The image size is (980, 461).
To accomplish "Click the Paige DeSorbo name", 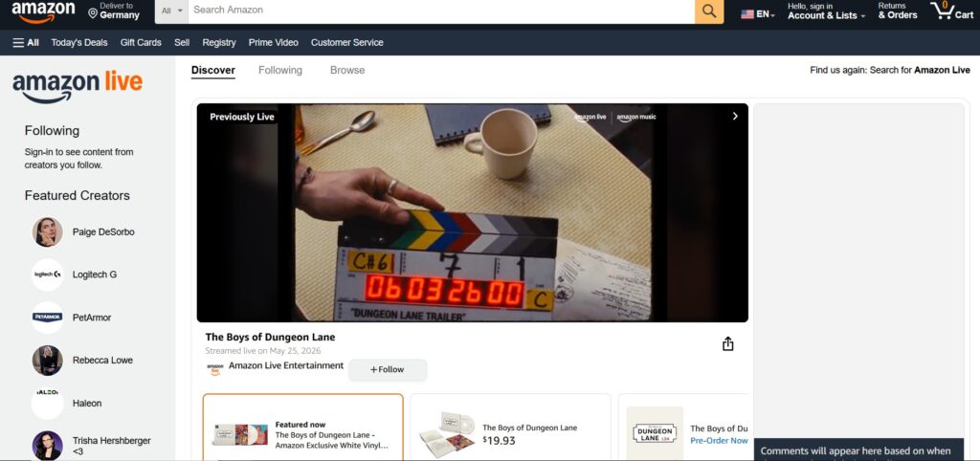I will click(103, 232).
